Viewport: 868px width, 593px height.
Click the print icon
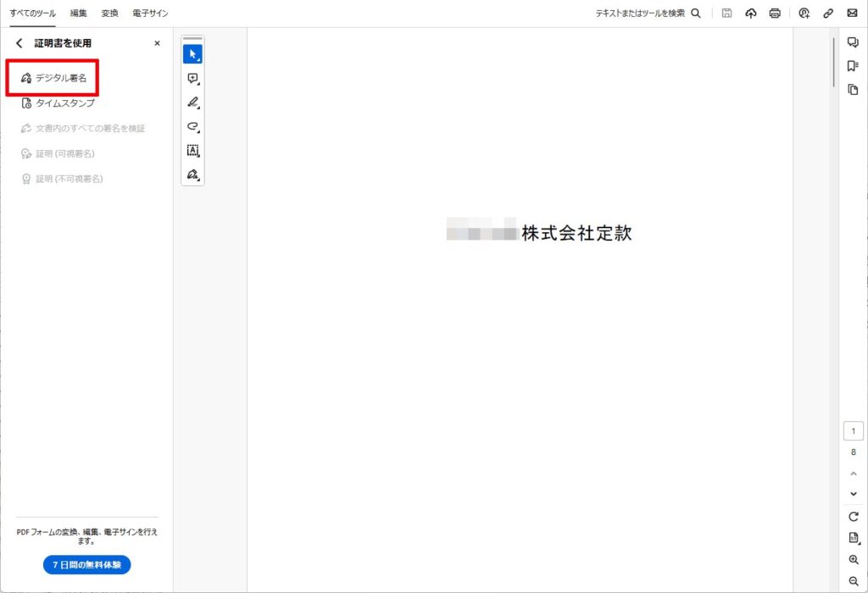(x=775, y=14)
